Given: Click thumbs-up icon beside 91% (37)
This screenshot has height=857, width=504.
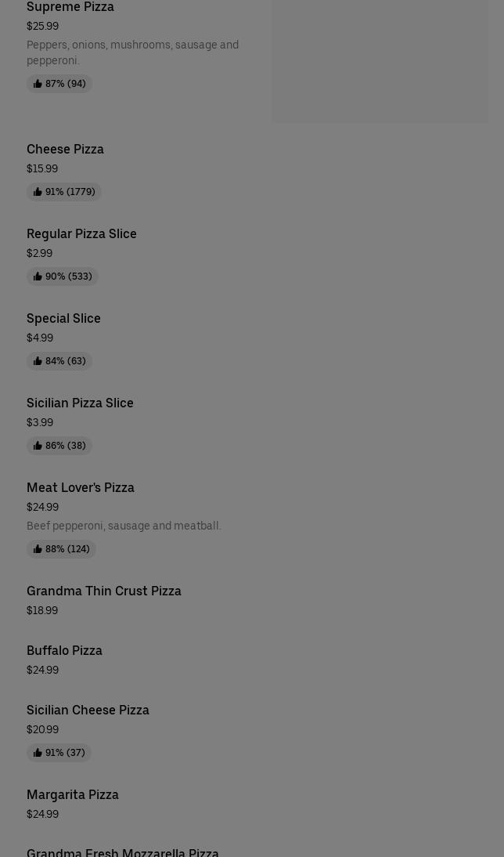Looking at the screenshot, I should pyautogui.click(x=38, y=753).
